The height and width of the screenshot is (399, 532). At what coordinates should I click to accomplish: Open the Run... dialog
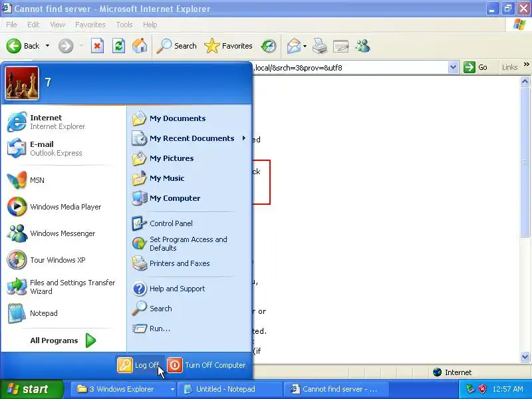(189, 329)
